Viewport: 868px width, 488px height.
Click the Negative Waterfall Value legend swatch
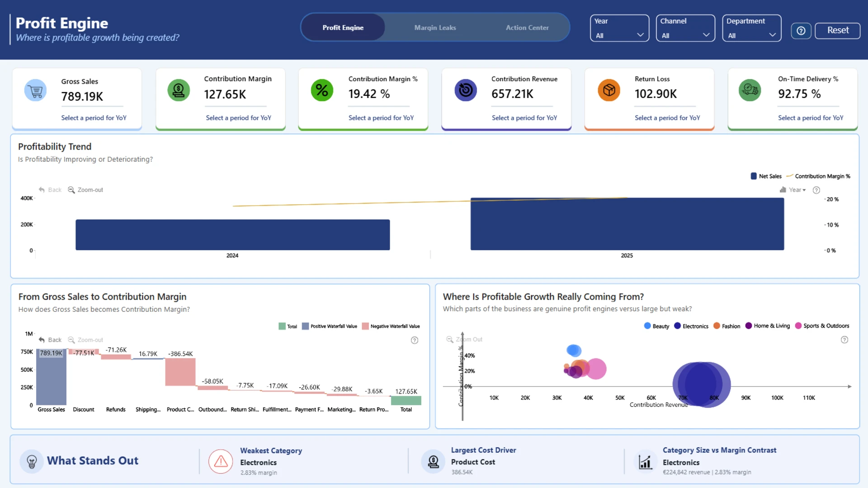pyautogui.click(x=365, y=326)
